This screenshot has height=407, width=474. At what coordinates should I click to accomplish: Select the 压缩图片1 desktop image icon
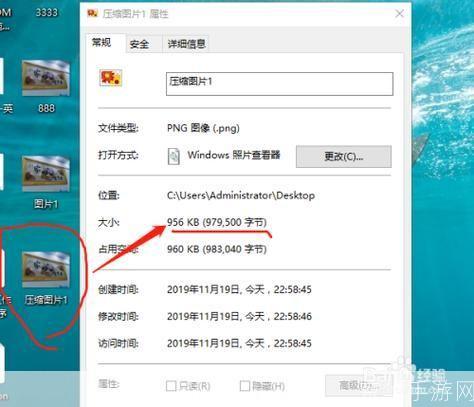46,270
